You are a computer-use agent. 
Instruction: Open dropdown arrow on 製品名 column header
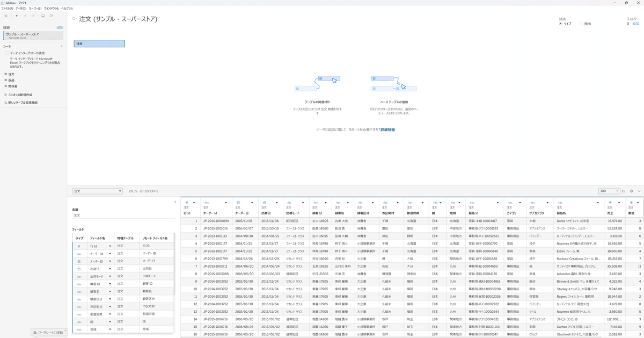point(599,203)
